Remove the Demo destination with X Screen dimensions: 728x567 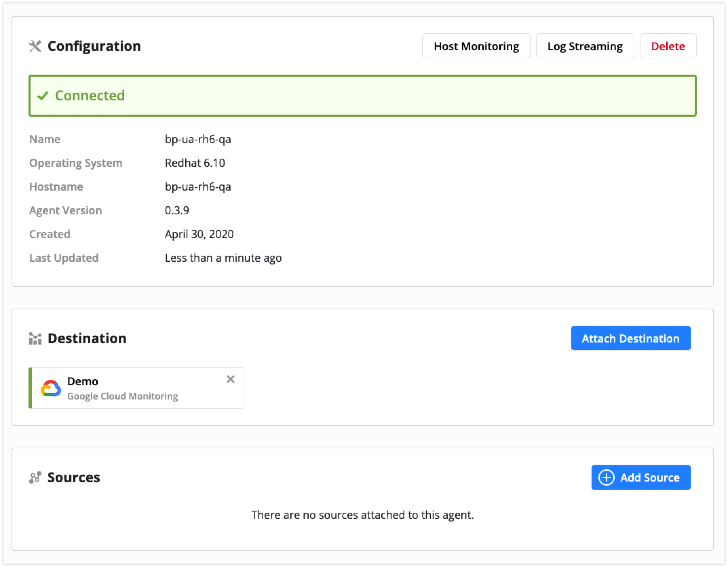point(231,379)
